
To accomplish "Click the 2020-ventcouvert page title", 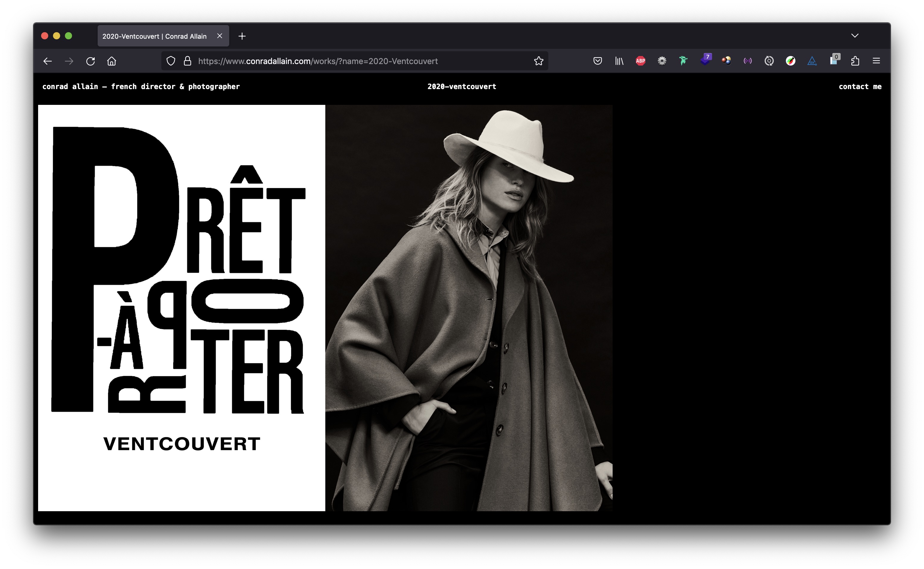I will point(462,87).
